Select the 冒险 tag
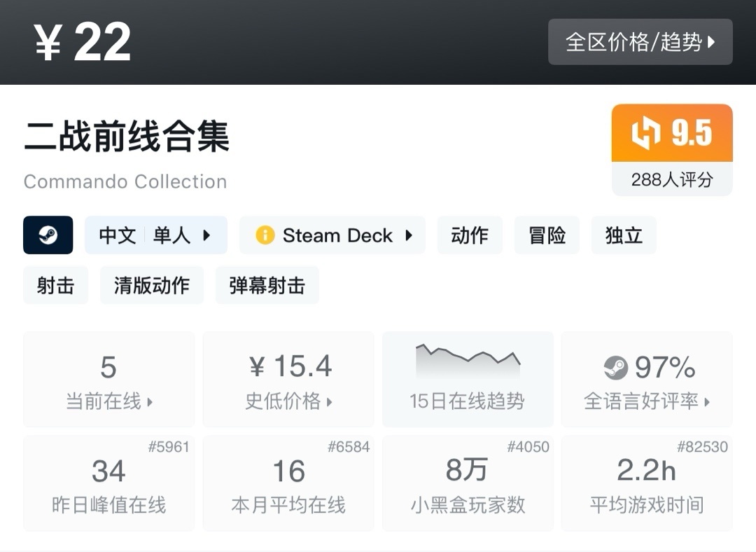 [547, 235]
